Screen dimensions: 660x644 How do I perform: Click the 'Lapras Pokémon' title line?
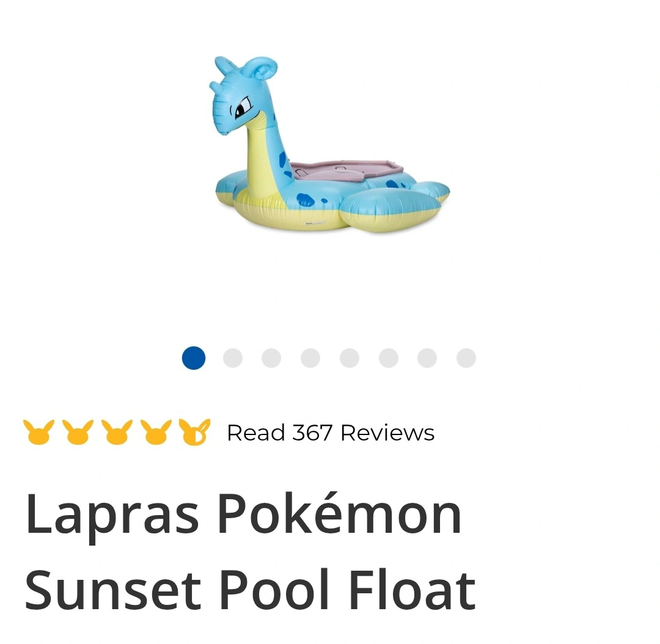click(x=243, y=514)
